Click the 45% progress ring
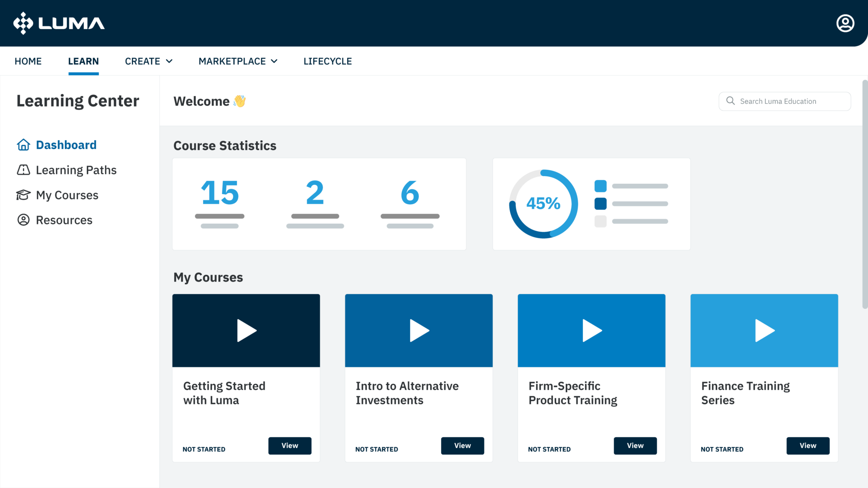868x488 pixels. click(543, 204)
